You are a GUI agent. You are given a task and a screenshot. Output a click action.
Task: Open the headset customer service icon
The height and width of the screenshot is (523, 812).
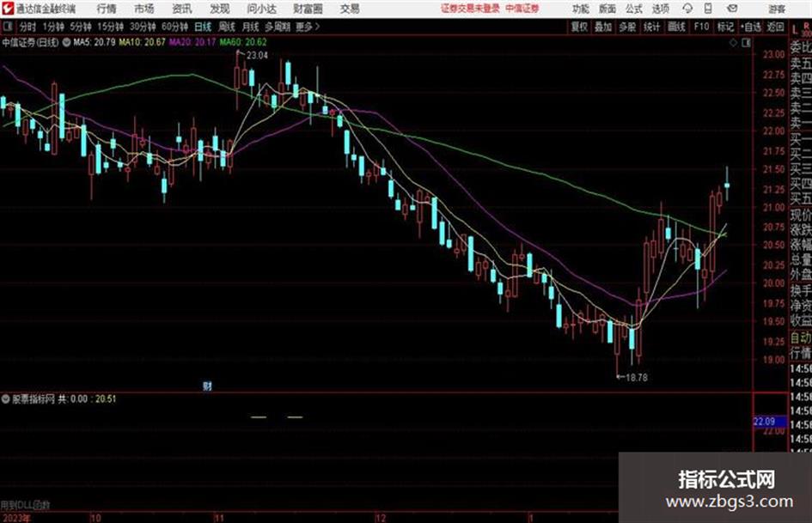[687, 9]
